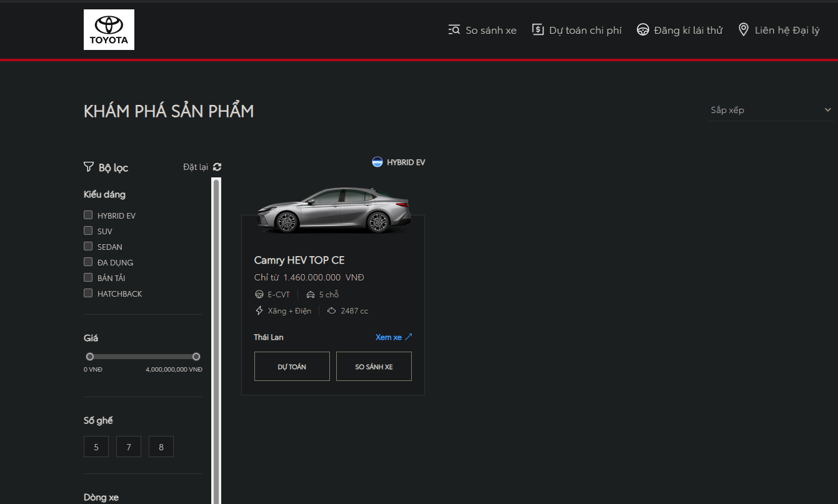Open So sánh xe in top navigation

coord(482,30)
